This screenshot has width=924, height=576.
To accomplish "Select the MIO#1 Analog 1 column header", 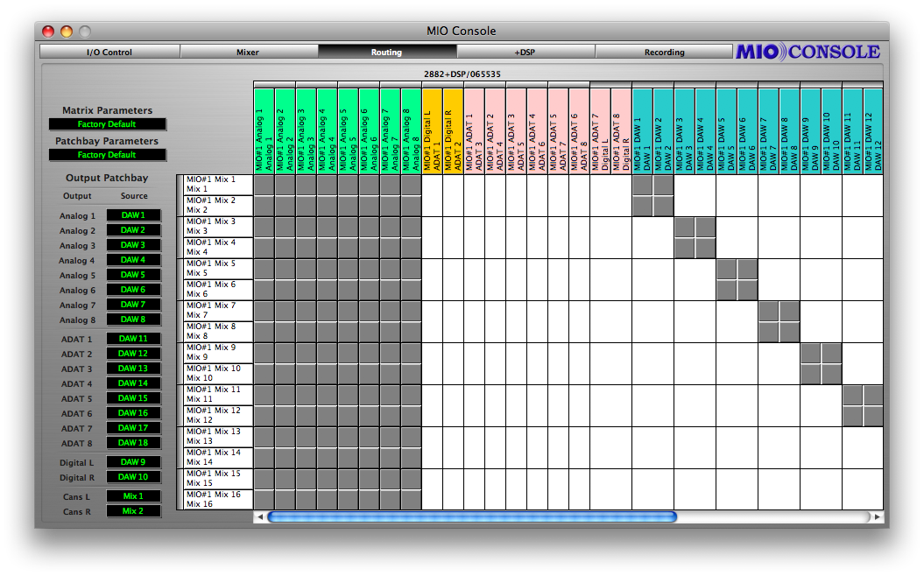I will point(264,130).
